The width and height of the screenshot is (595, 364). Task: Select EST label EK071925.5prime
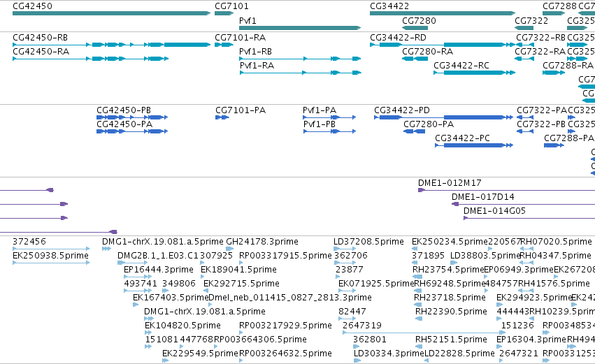pyautogui.click(x=376, y=284)
